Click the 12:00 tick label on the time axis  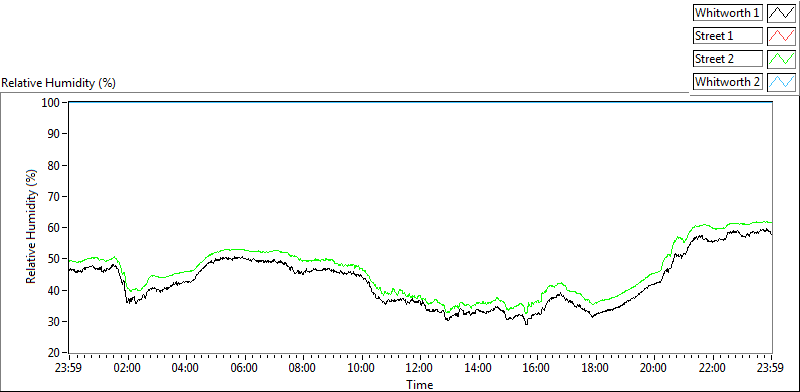pyautogui.click(x=420, y=368)
